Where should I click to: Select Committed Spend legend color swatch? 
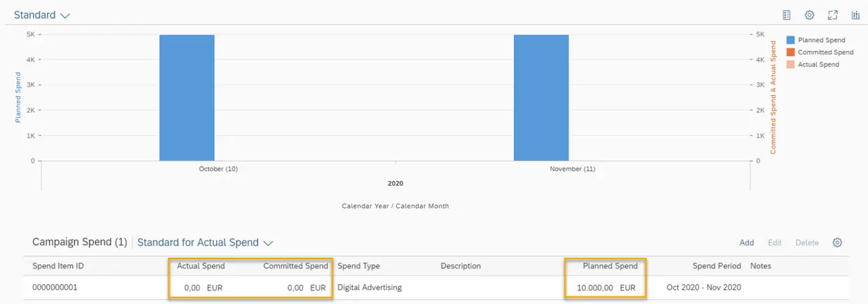pos(790,52)
